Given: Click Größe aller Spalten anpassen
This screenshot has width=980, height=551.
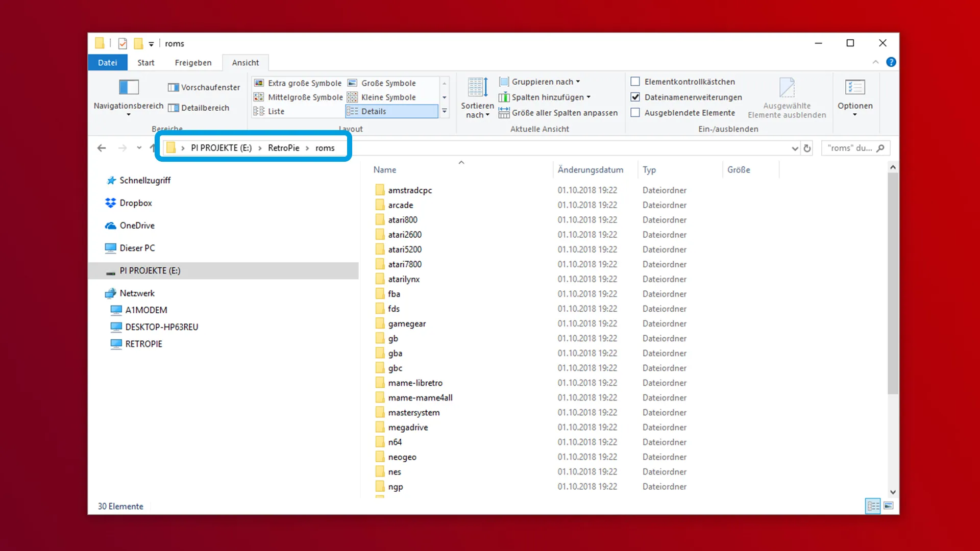Looking at the screenshot, I should (558, 113).
